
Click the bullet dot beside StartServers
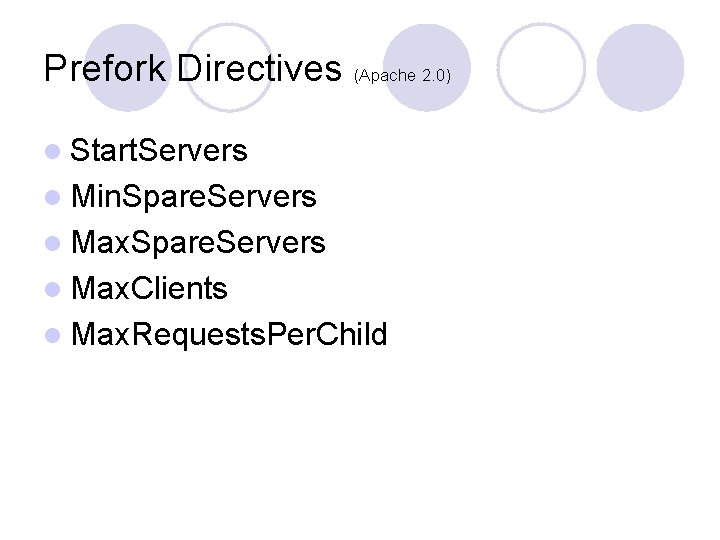tap(53, 152)
